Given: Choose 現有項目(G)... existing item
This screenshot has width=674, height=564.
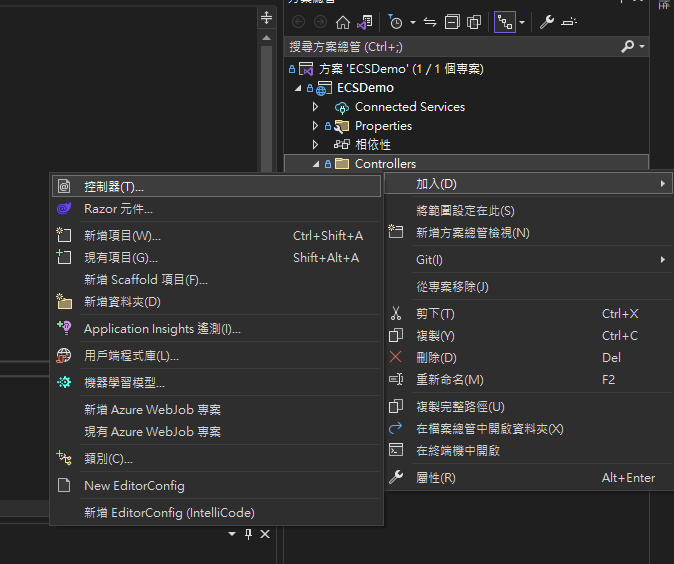Looking at the screenshot, I should [x=216, y=257].
